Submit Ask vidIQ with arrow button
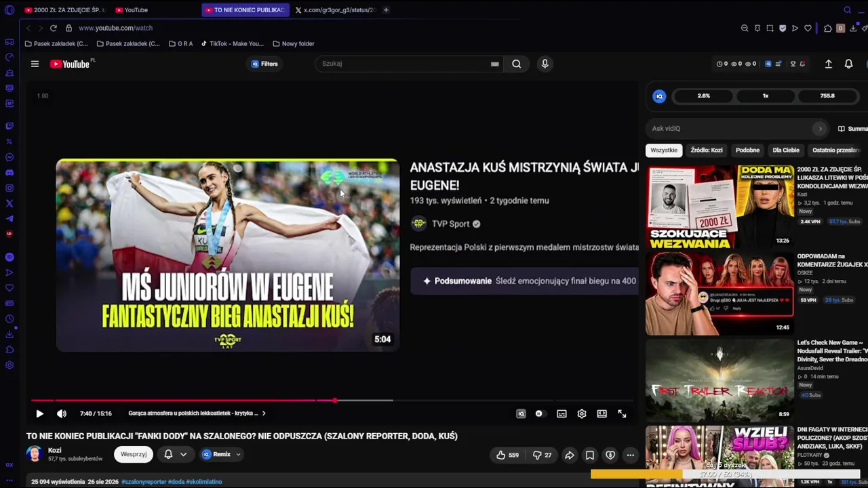The image size is (868, 488). coord(820,129)
